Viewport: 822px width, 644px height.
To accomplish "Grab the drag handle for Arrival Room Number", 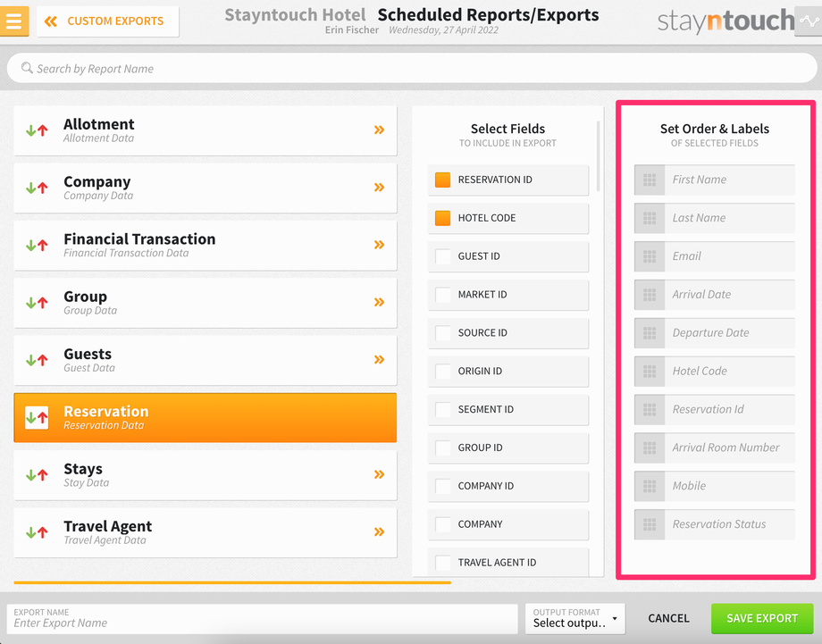I will (650, 447).
